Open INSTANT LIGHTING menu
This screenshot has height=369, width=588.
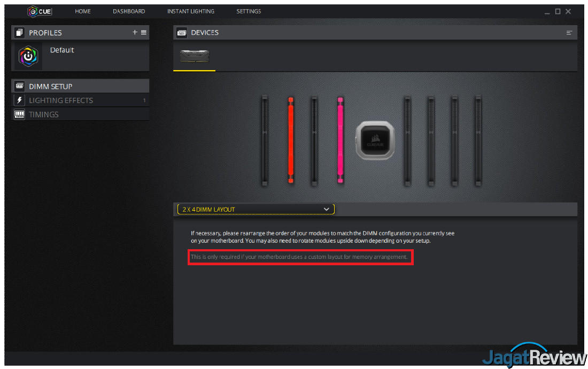[190, 11]
